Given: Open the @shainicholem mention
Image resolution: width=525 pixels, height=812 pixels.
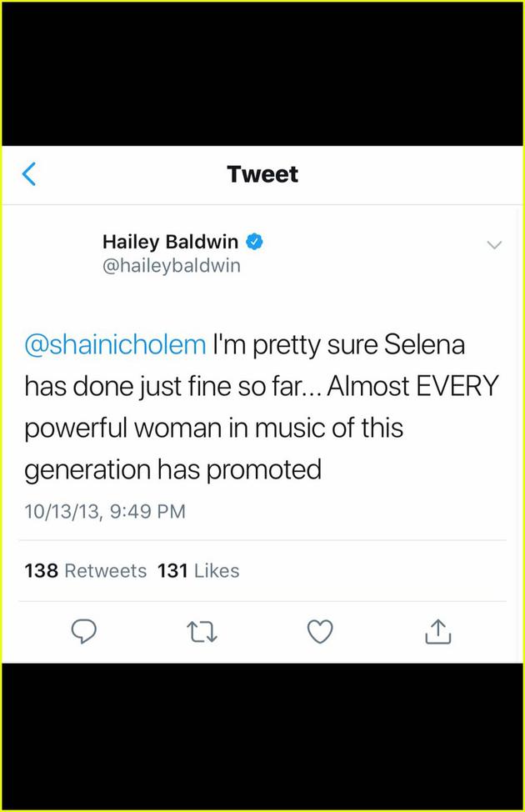Looking at the screenshot, I should pyautogui.click(x=115, y=344).
